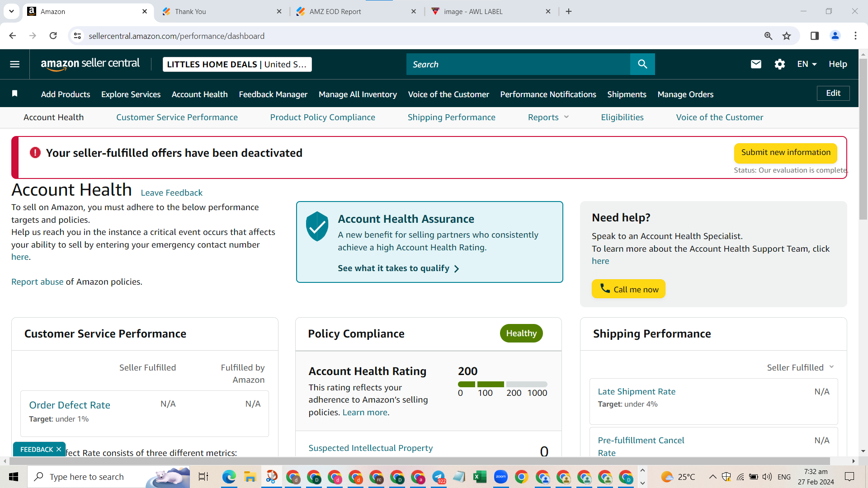View site information icon in address bar
Viewport: 868px width, 488px height.
78,36
